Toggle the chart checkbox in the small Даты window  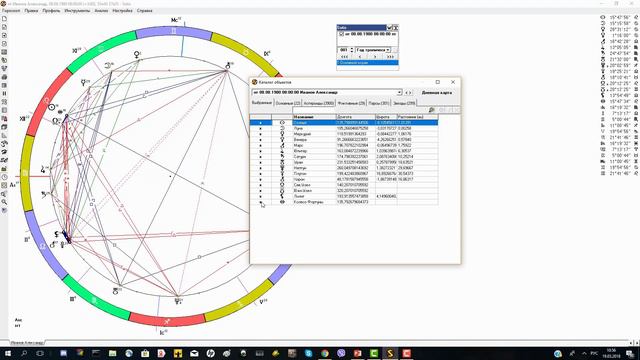(x=341, y=34)
